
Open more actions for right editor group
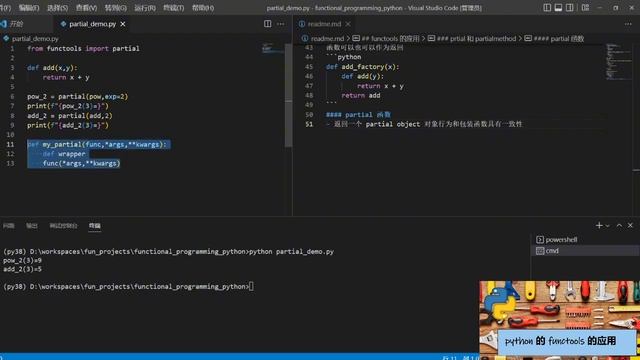click(628, 24)
